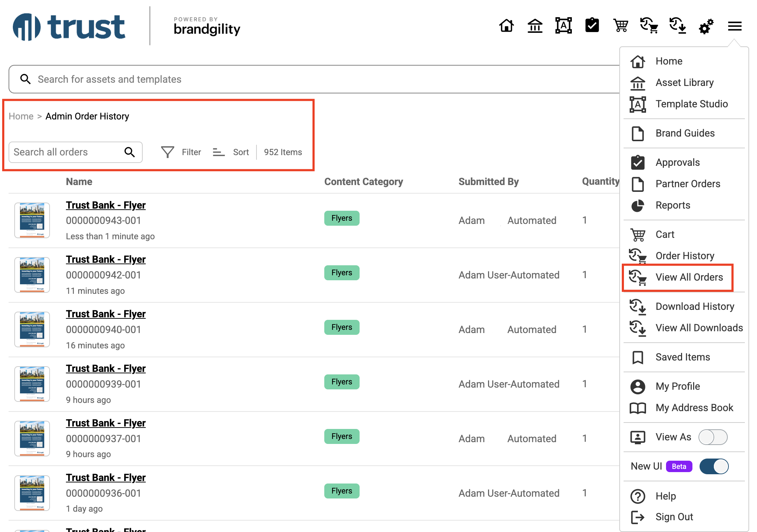
Task: Open the shopping cart icon in toolbar
Action: pyautogui.click(x=620, y=26)
